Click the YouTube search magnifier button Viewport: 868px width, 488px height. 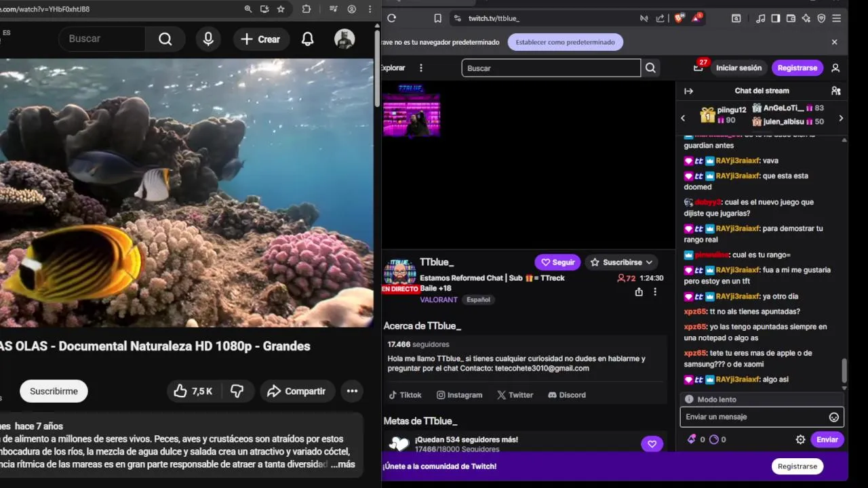pyautogui.click(x=165, y=39)
